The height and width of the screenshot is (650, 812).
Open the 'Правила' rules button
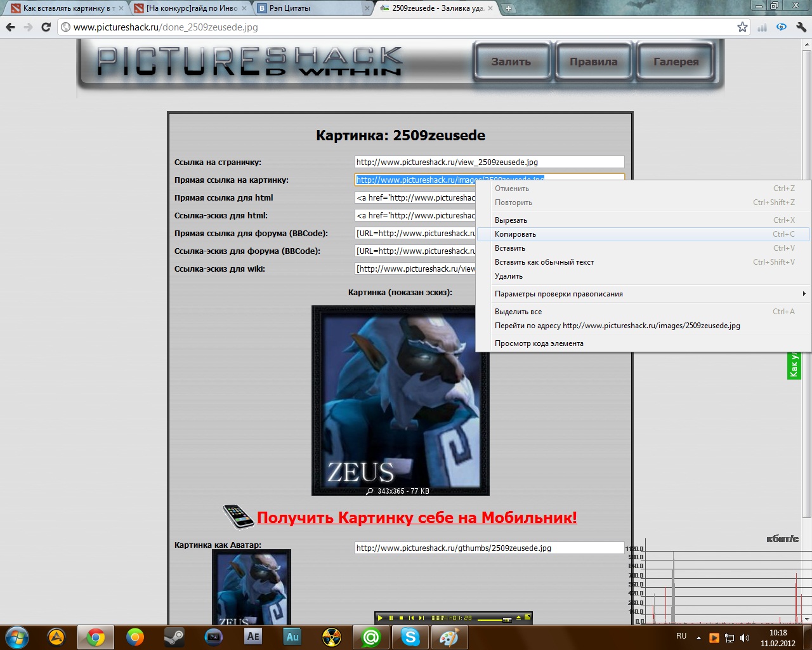click(593, 62)
